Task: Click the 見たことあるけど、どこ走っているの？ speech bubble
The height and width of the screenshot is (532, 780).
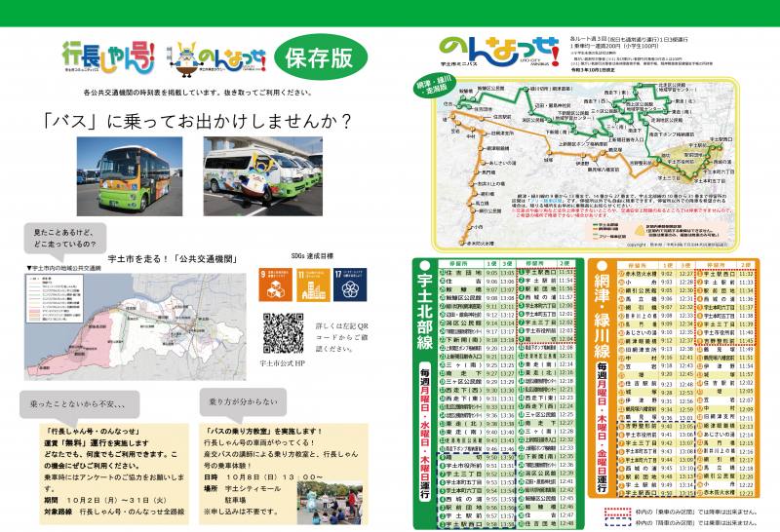Action: [x=65, y=240]
